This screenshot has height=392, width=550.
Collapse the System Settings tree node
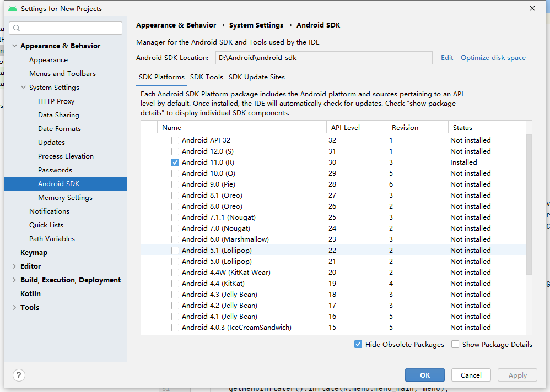click(24, 87)
